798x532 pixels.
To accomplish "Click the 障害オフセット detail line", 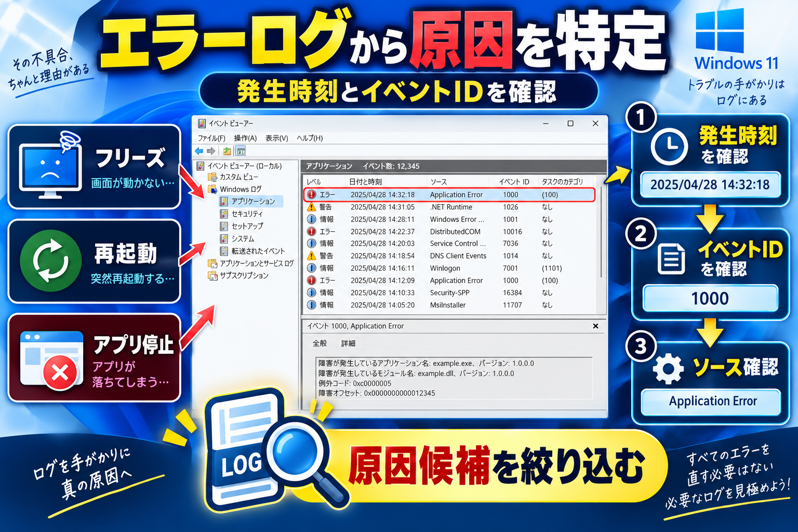I will (377, 393).
